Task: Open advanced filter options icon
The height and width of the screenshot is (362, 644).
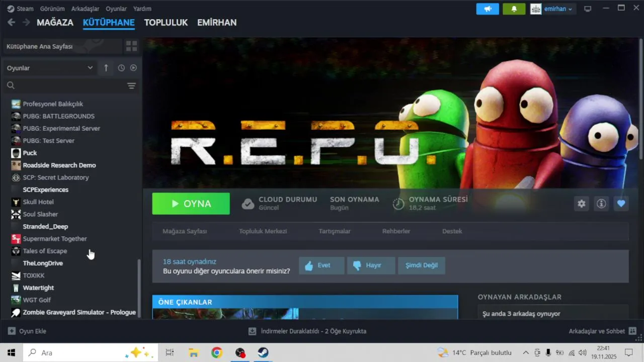Action: [x=131, y=85]
